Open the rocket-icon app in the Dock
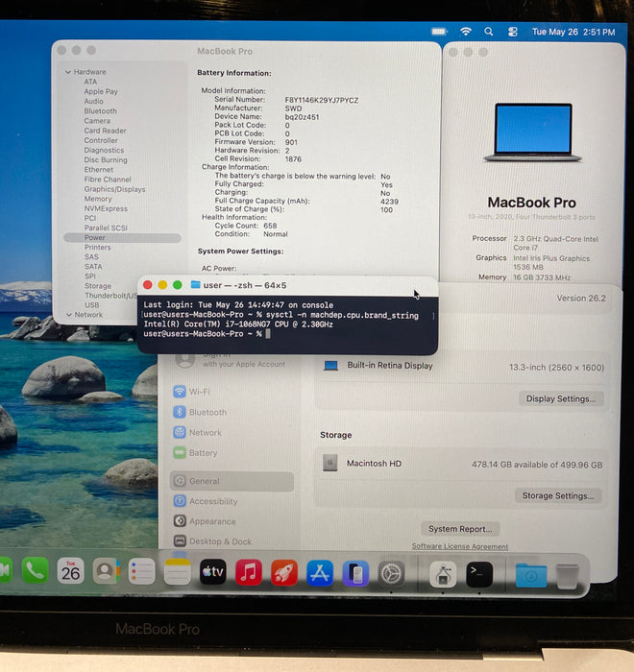The width and height of the screenshot is (634, 672). [284, 572]
